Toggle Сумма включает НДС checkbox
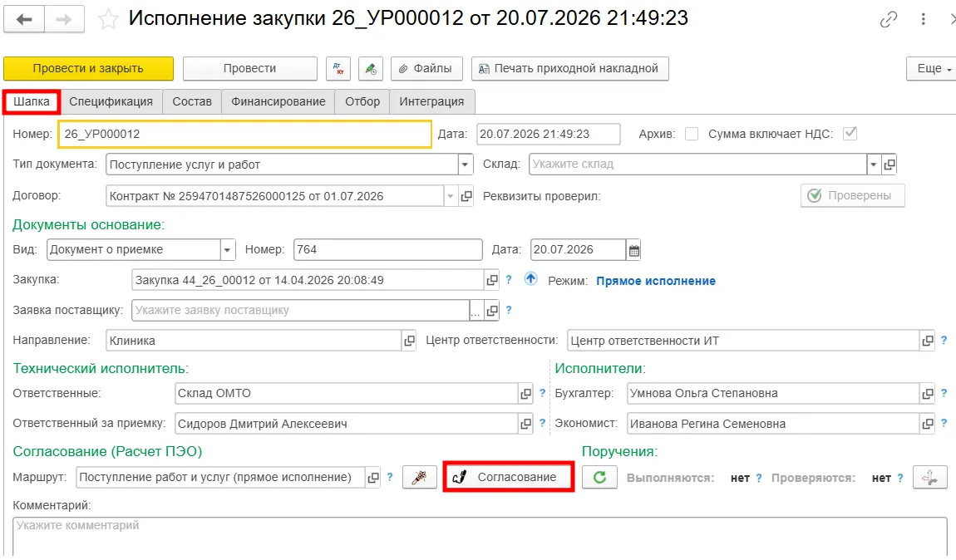The image size is (956, 560). click(x=850, y=133)
